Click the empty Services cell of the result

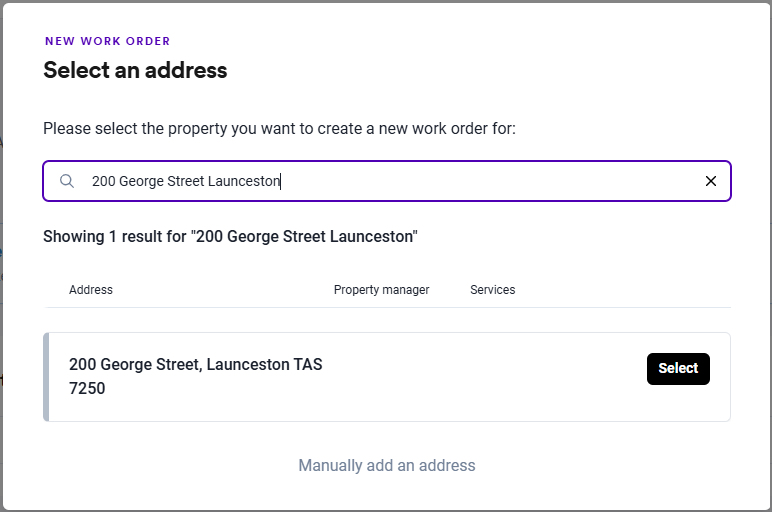coord(492,377)
